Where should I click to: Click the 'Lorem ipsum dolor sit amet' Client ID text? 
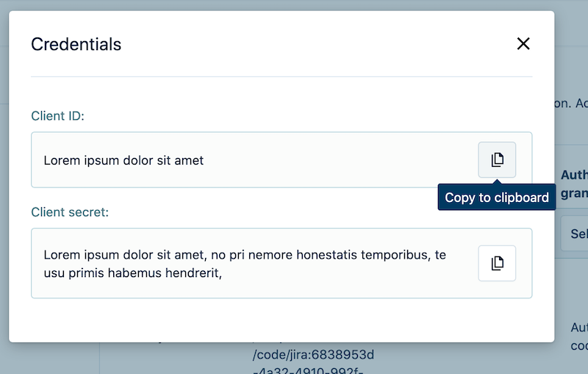point(123,160)
